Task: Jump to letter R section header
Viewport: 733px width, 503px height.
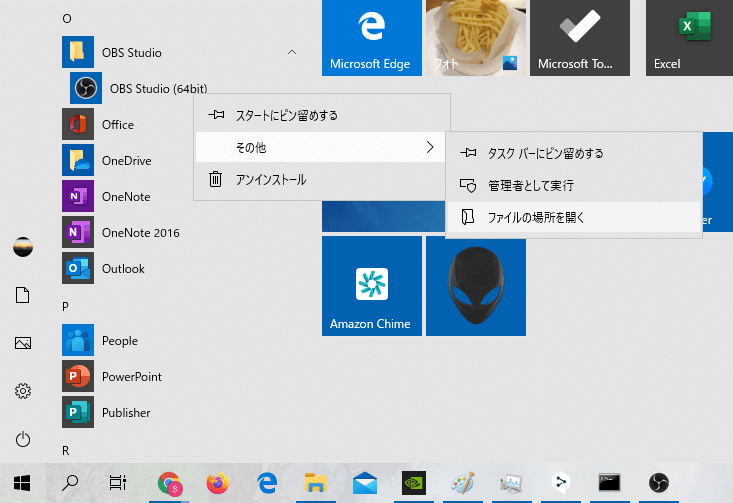Action: coord(65,451)
